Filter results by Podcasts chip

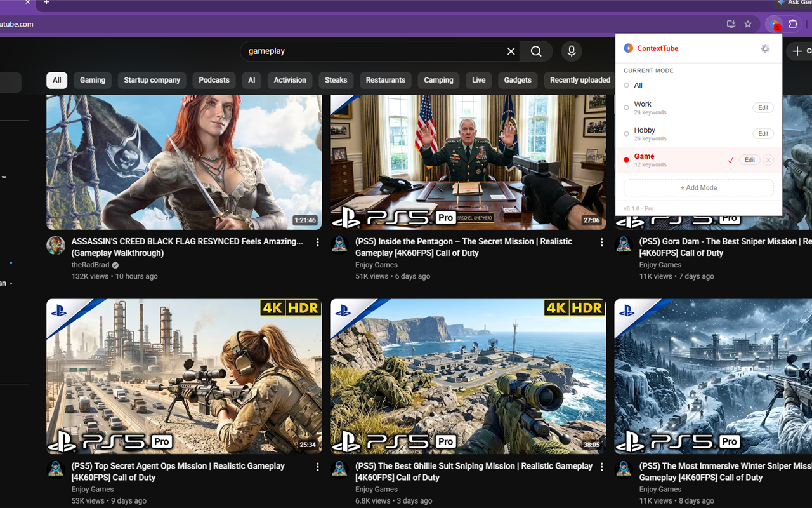(x=214, y=80)
